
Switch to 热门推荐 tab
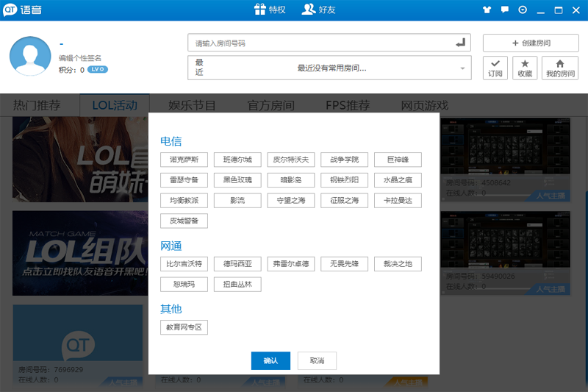click(37, 105)
